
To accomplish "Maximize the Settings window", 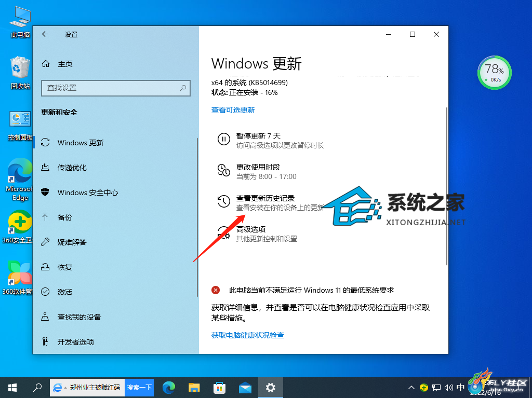I will click(413, 34).
